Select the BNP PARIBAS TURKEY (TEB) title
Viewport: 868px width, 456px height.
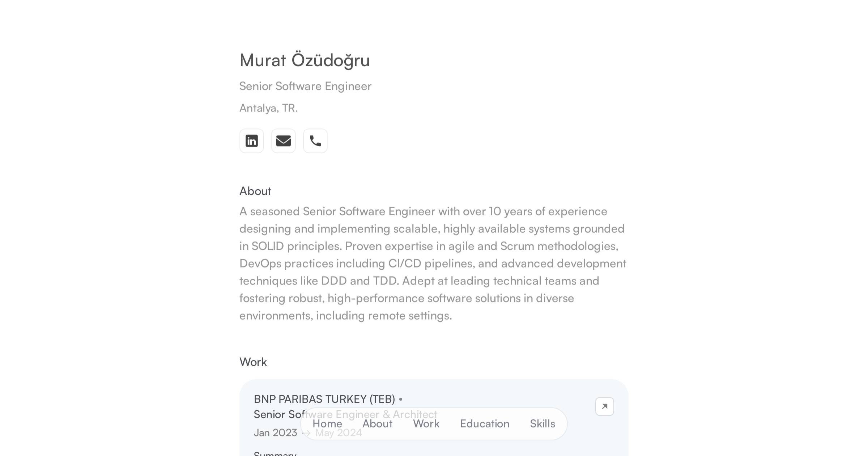pos(324,399)
